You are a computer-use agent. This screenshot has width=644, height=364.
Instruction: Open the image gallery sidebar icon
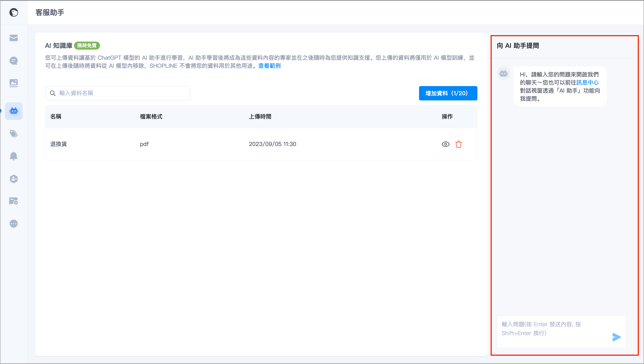(13, 83)
